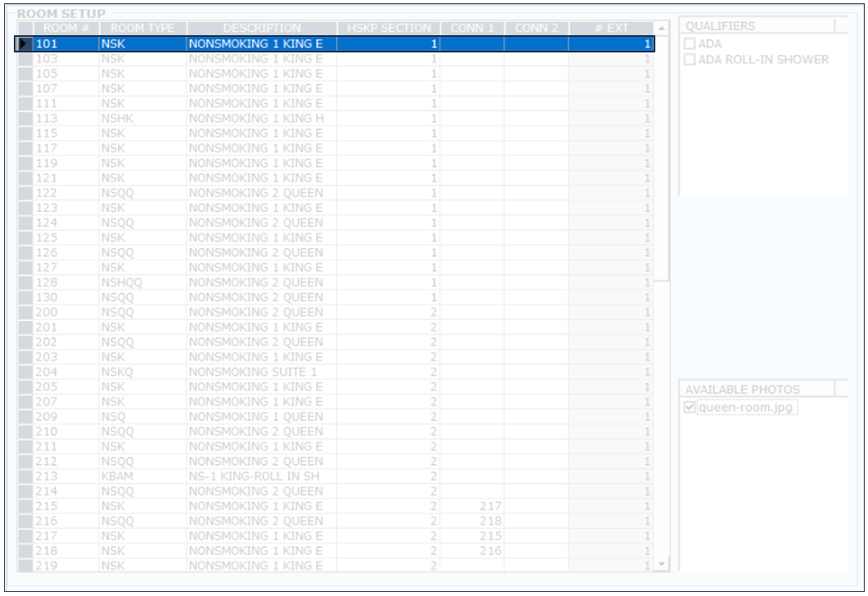Screen dimensions: 868x596
Task: Uncheck the queen-room.jpg photo checkbox
Action: [x=690, y=408]
